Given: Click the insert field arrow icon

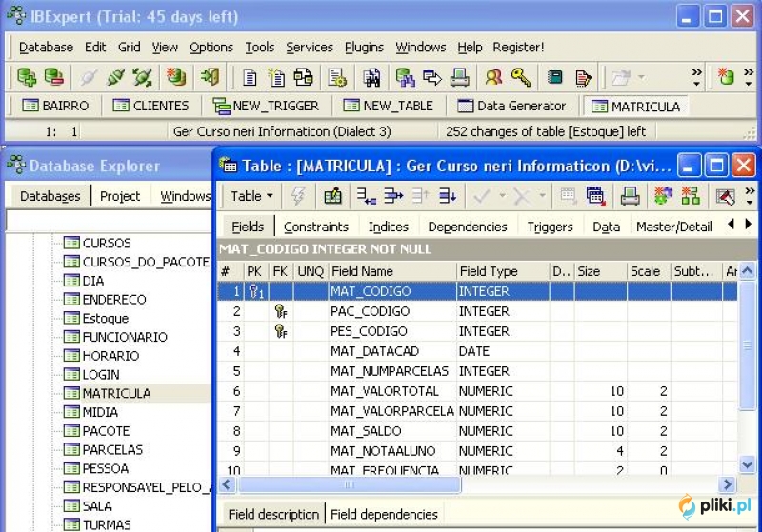Looking at the screenshot, I should (x=392, y=196).
